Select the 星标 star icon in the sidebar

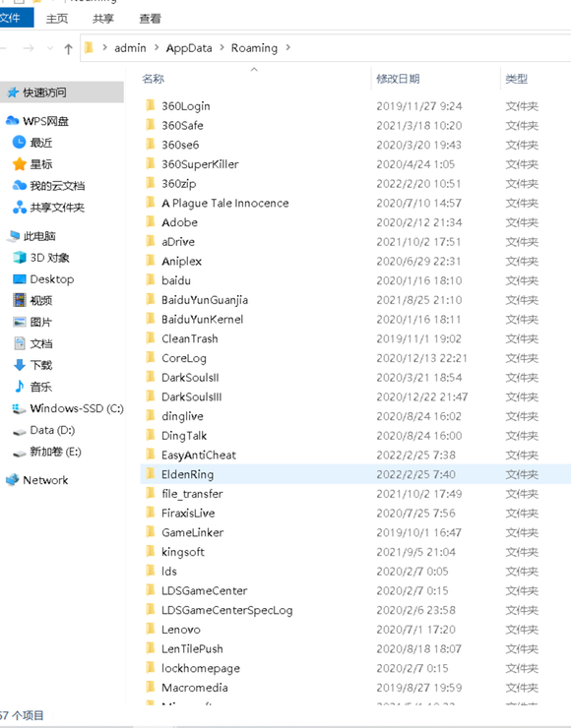(x=20, y=164)
